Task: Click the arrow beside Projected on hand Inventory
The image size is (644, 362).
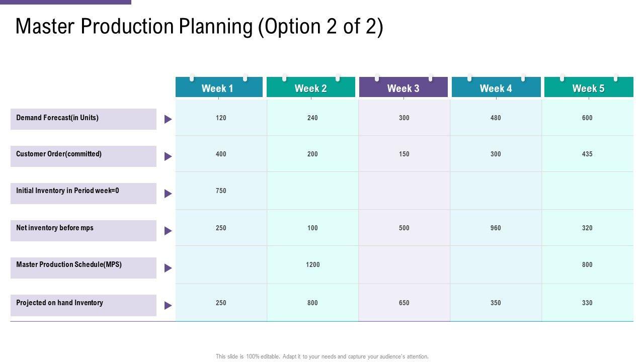Action: [168, 305]
